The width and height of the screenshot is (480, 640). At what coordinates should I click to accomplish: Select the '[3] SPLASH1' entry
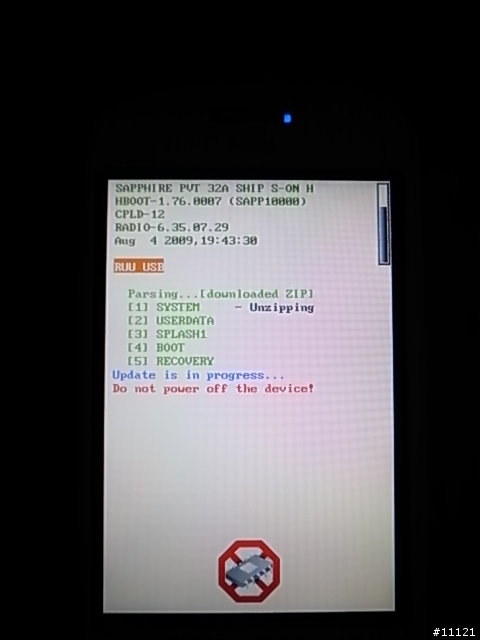[167, 334]
